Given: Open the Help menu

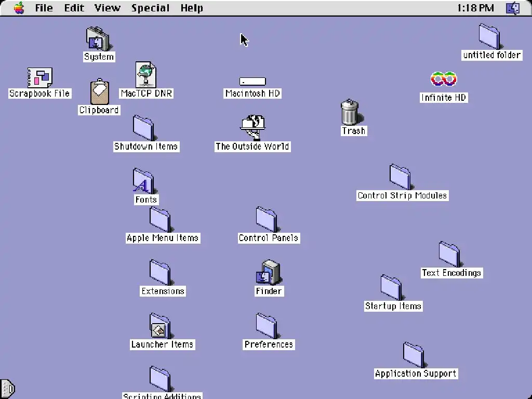Looking at the screenshot, I should click(192, 8).
